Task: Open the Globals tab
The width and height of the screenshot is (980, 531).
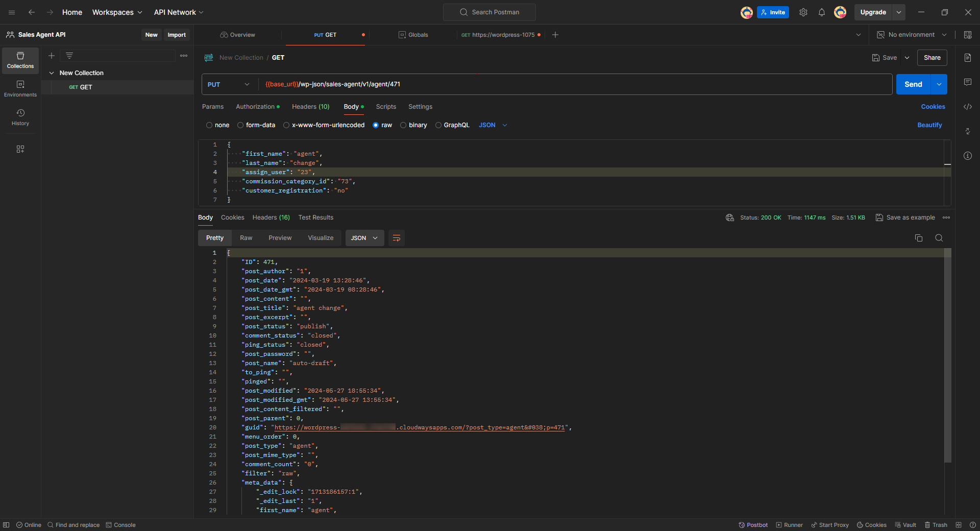Action: (413, 35)
